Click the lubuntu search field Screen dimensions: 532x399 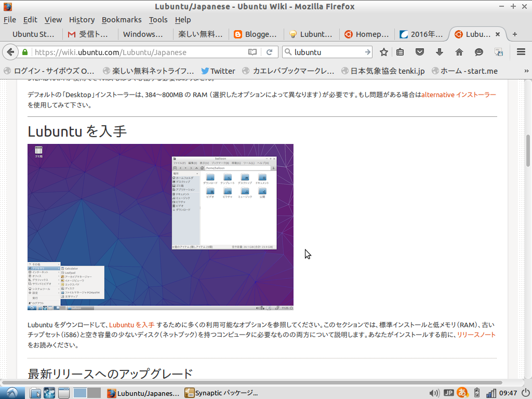pos(328,52)
